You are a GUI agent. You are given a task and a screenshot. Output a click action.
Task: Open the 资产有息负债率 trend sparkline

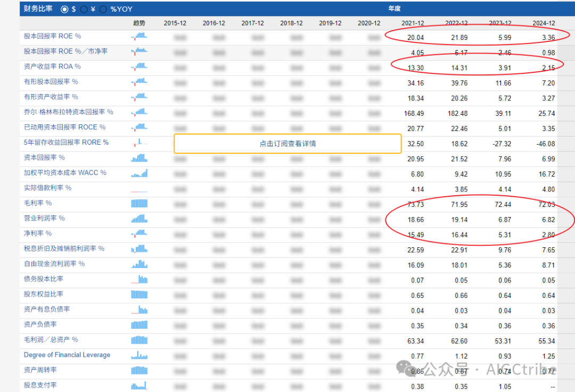click(139, 310)
